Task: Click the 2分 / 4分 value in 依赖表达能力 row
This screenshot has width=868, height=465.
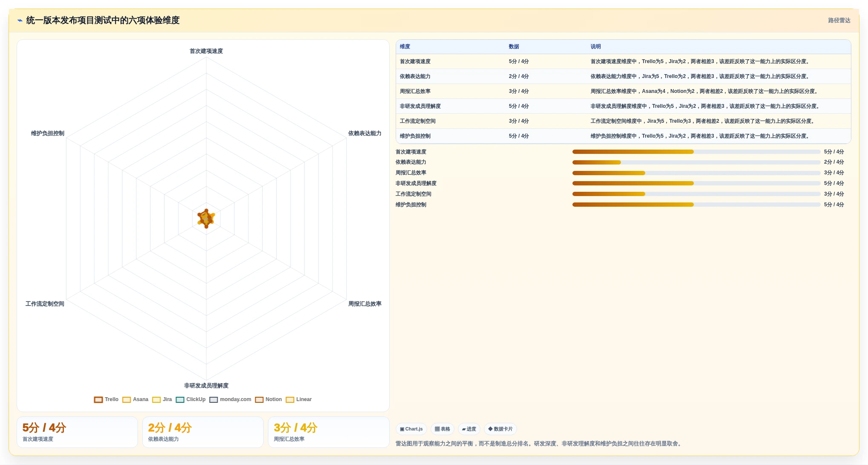Action: (519, 76)
